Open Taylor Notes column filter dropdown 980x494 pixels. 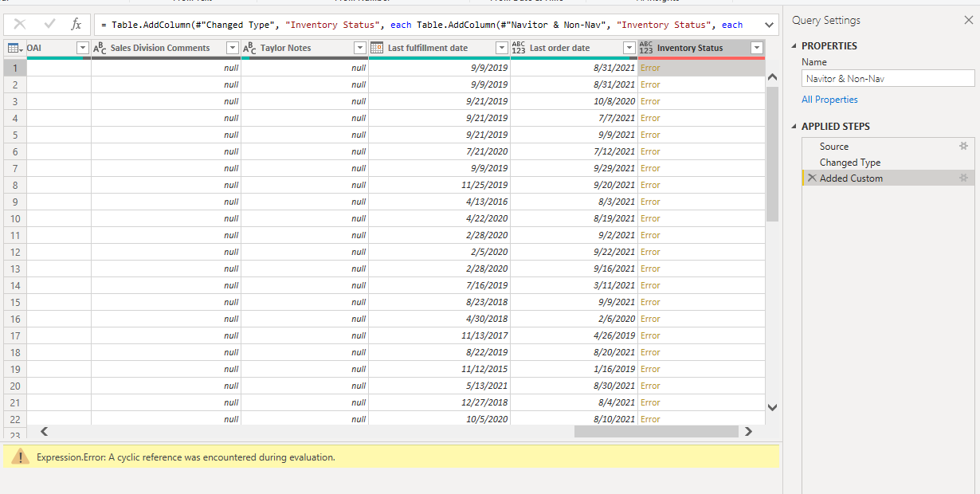(x=359, y=49)
